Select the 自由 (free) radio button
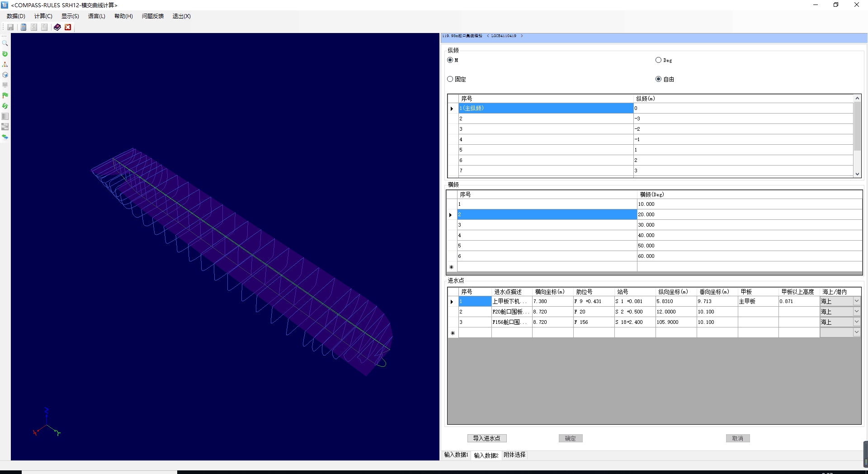 coord(658,79)
